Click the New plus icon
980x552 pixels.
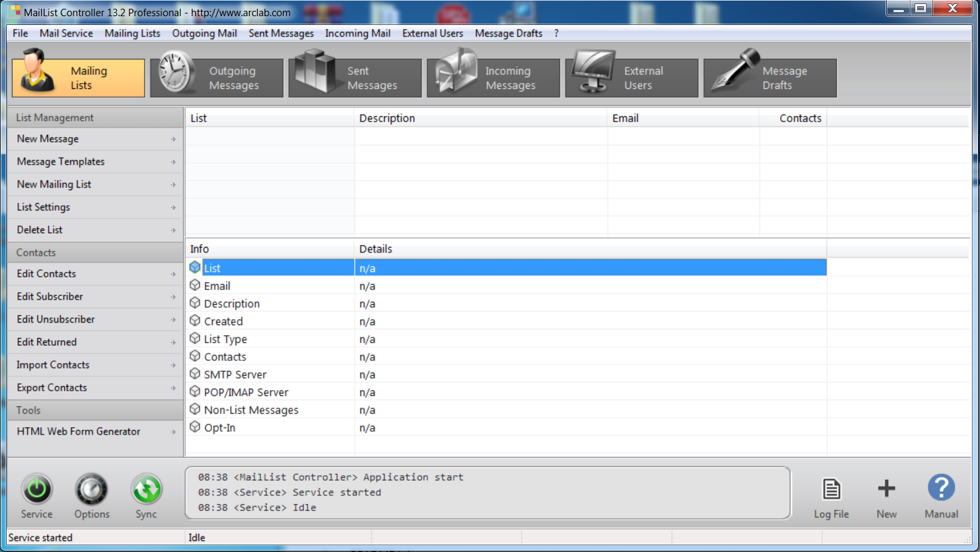pos(886,490)
